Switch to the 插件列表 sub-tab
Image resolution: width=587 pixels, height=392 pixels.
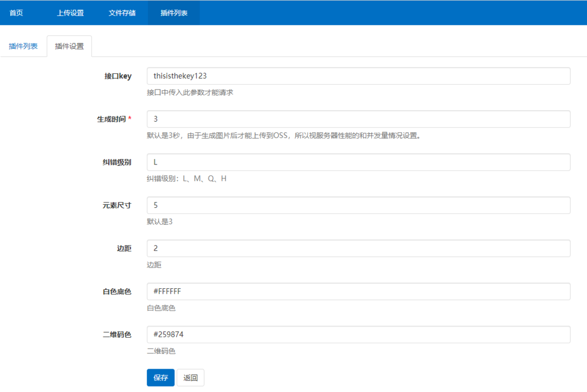(23, 46)
